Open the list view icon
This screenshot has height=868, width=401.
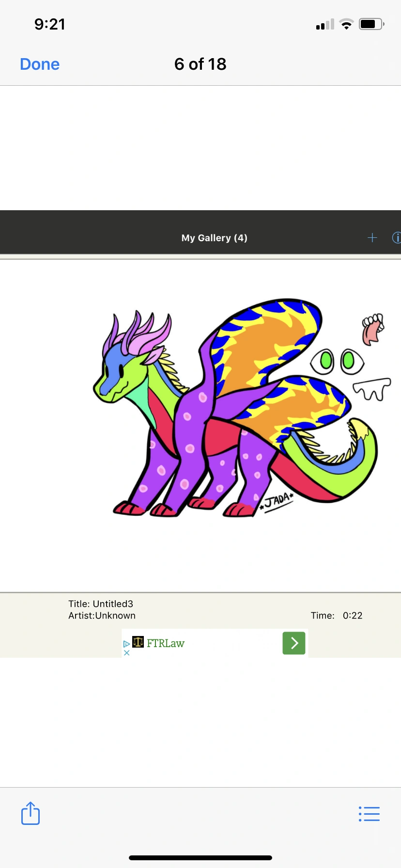(x=369, y=814)
